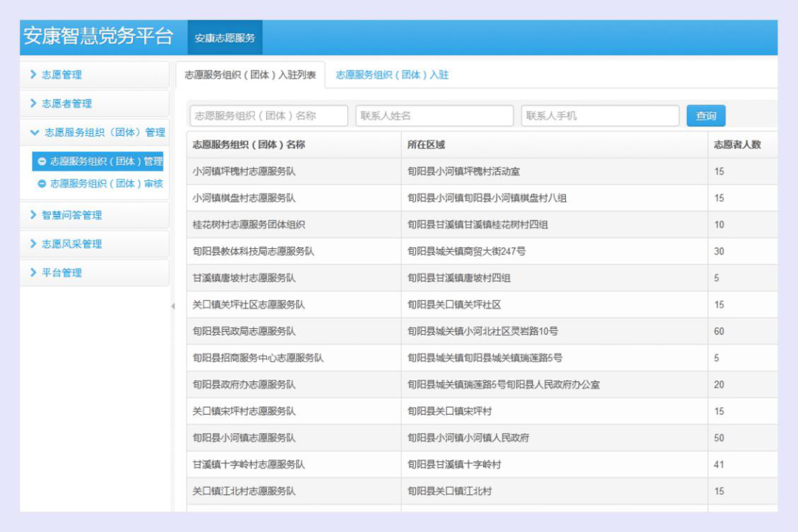Collapse sidebar using the splitter arrow

173,306
